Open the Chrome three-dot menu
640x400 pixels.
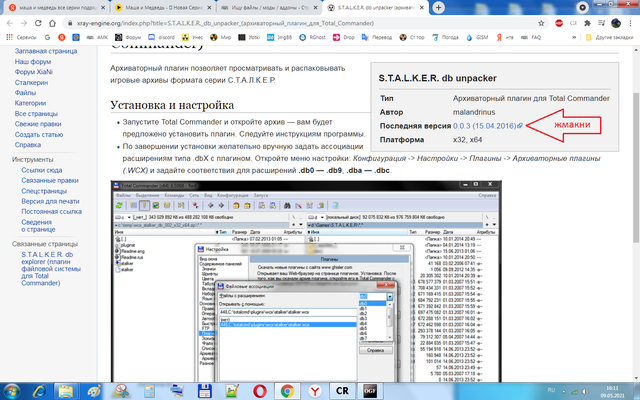[x=631, y=23]
